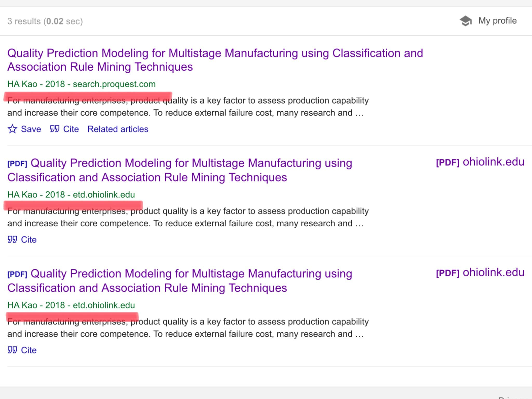Click the first result's abstract snippet

[188, 107]
